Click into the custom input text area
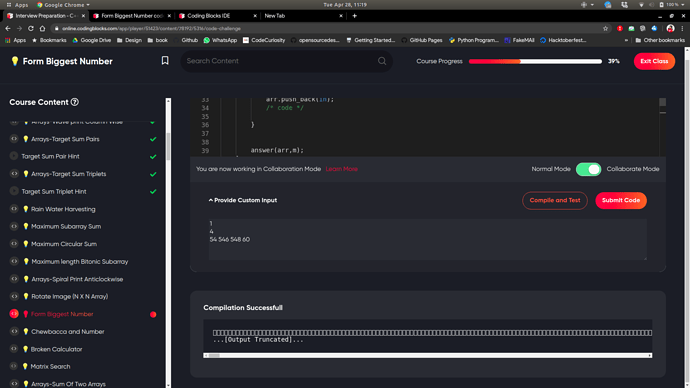 [428, 239]
